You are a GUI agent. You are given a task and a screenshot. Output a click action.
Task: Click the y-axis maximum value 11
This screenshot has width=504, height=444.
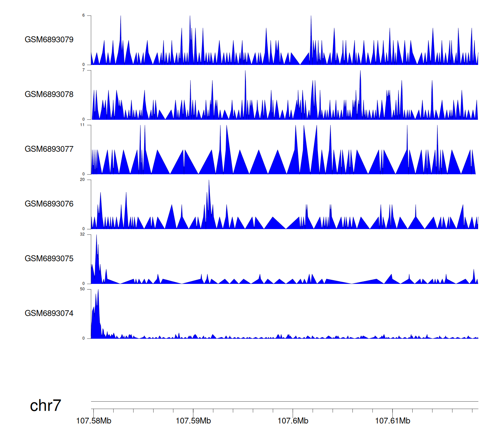pyautogui.click(x=82, y=125)
